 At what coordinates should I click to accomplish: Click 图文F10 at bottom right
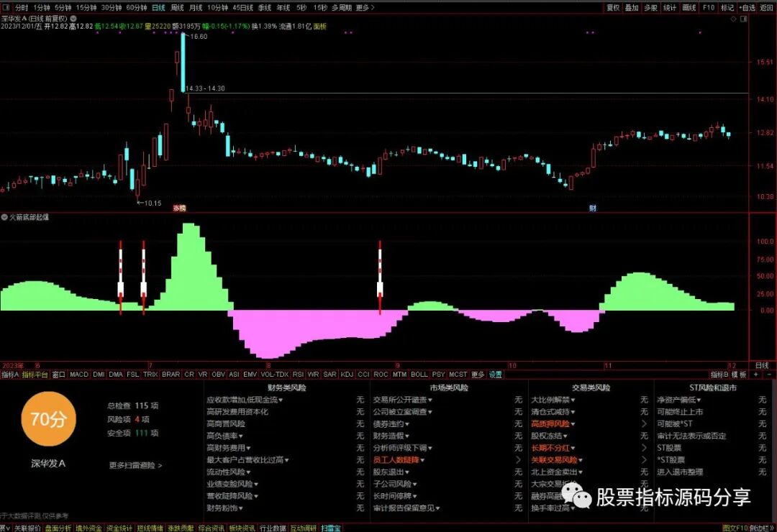[735, 528]
